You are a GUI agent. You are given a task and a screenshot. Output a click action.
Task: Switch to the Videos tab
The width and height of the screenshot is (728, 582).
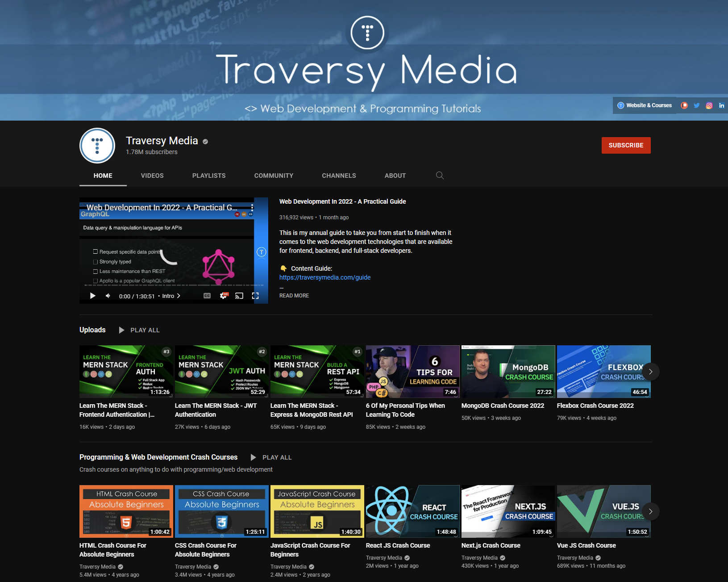tap(152, 176)
